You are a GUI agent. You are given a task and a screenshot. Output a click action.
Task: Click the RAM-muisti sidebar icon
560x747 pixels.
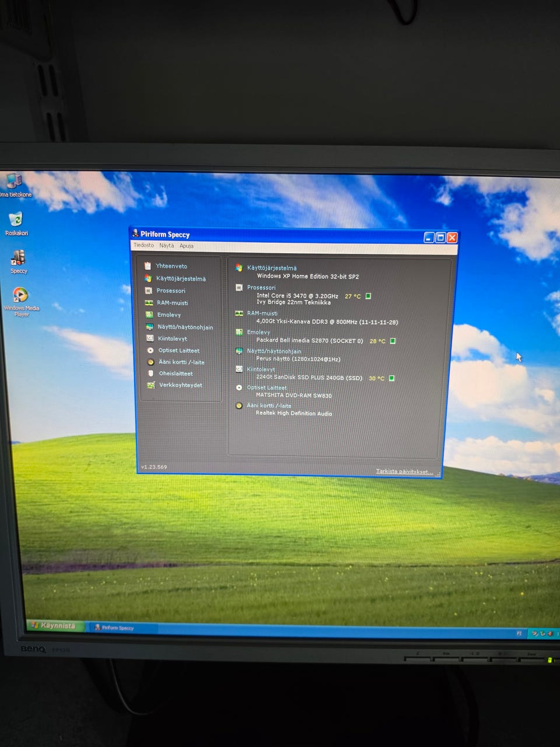149,303
